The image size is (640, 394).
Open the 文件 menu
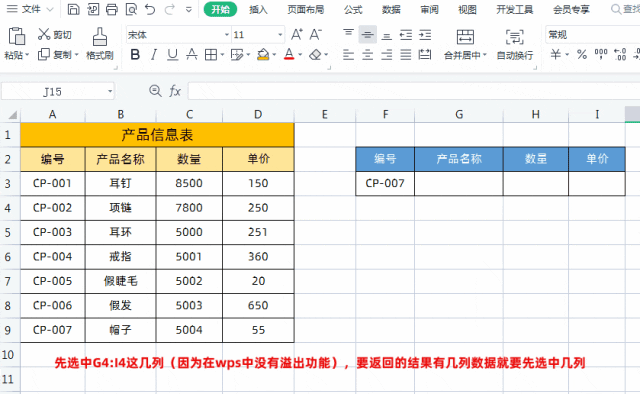(x=31, y=9)
